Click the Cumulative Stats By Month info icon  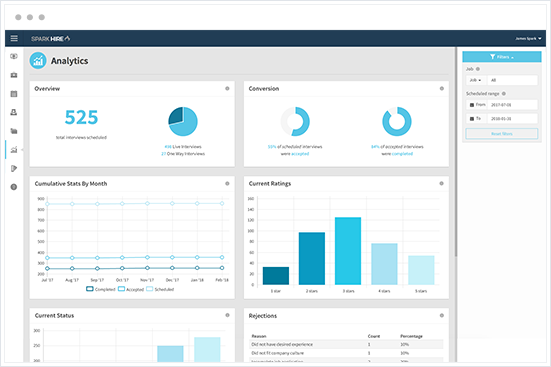click(x=227, y=184)
